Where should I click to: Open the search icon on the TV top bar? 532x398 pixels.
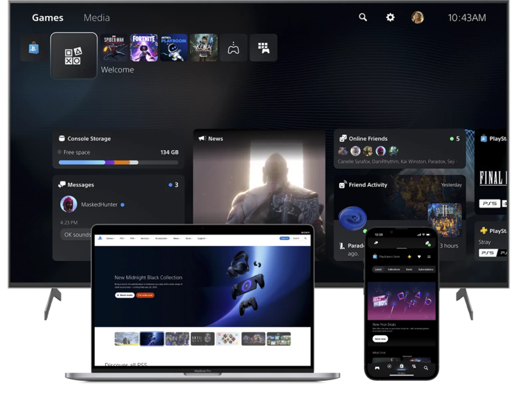[362, 17]
